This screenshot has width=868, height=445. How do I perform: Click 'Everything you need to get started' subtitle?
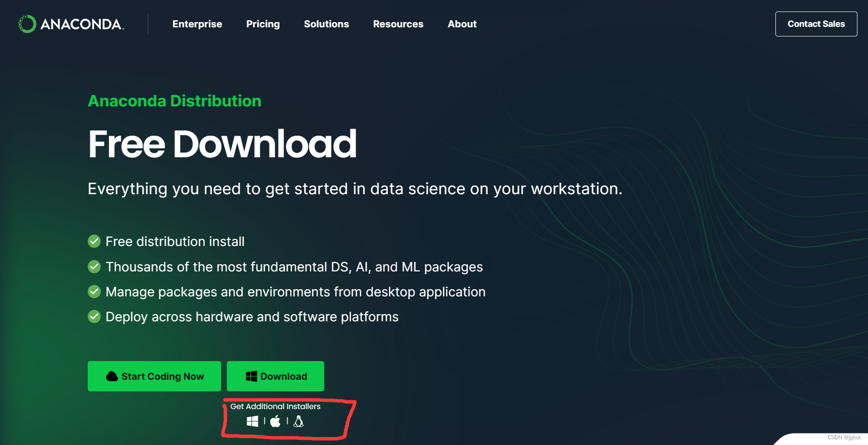(x=355, y=188)
